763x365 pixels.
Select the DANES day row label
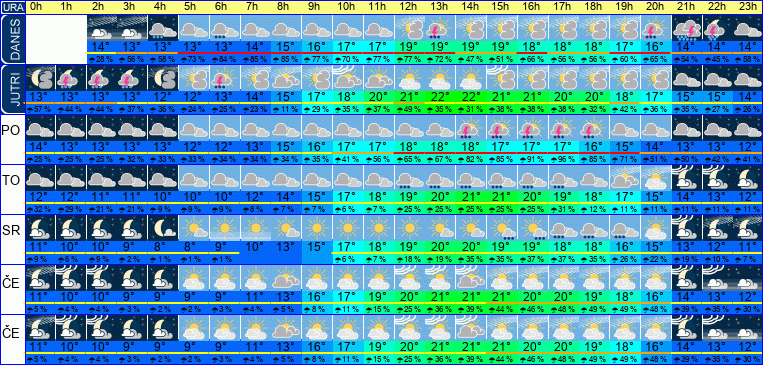pos(13,39)
